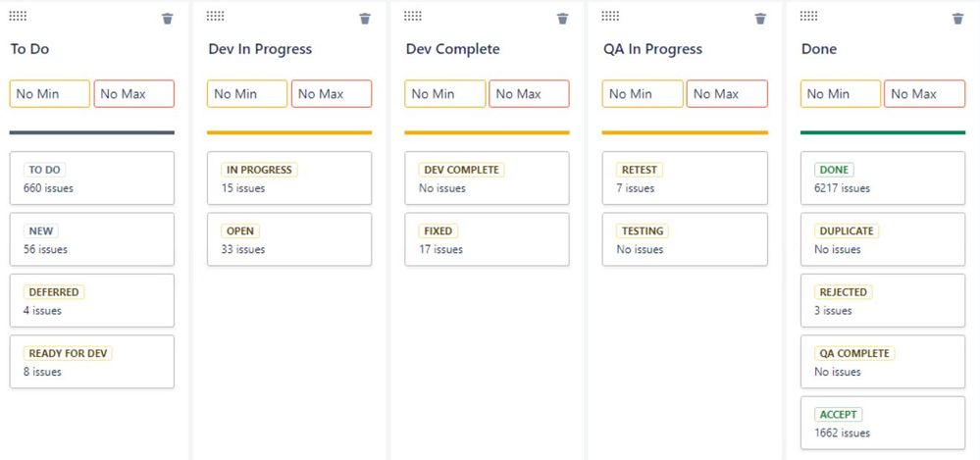Delete the To Do column via its trash icon

point(168,19)
